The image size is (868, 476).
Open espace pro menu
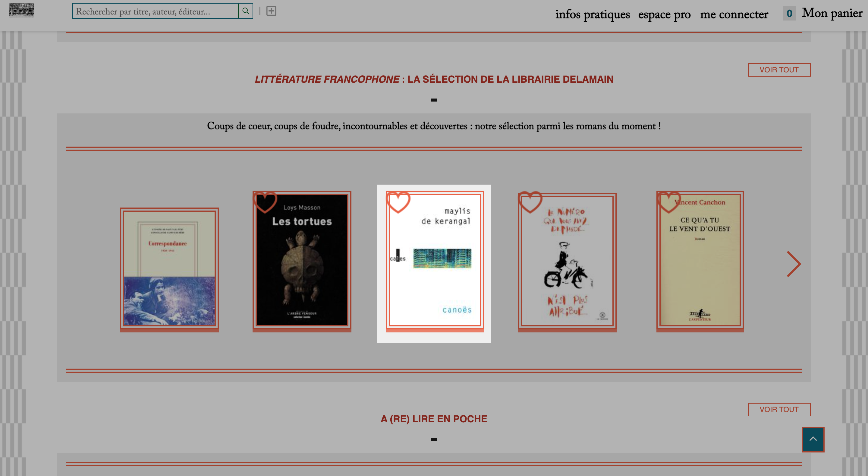coord(664,14)
